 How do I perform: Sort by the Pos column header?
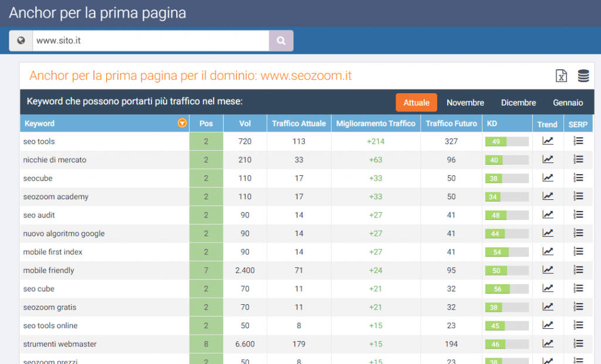coord(206,123)
